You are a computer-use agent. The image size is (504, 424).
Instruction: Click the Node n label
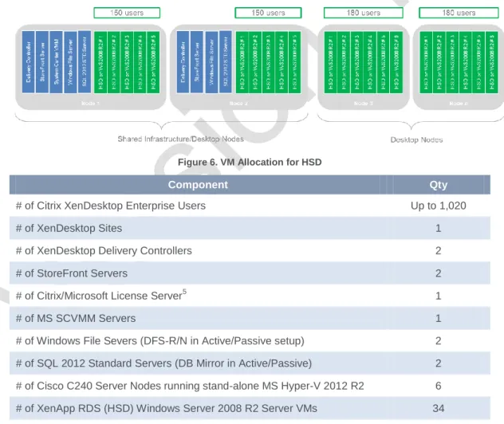point(459,103)
